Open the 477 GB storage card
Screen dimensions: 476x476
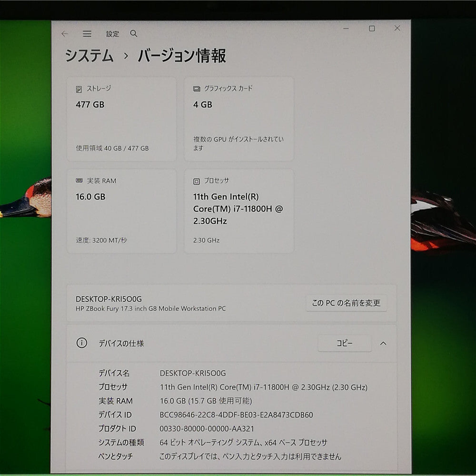pos(121,119)
